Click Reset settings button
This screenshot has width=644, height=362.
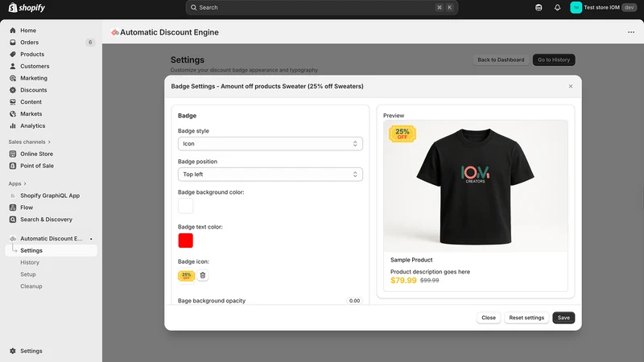tap(526, 318)
